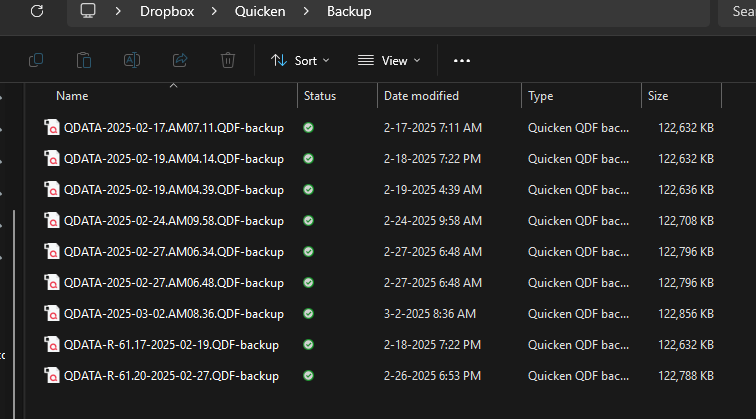756x419 pixels.
Task: Click the Copy toolbar icon
Action: click(x=36, y=60)
